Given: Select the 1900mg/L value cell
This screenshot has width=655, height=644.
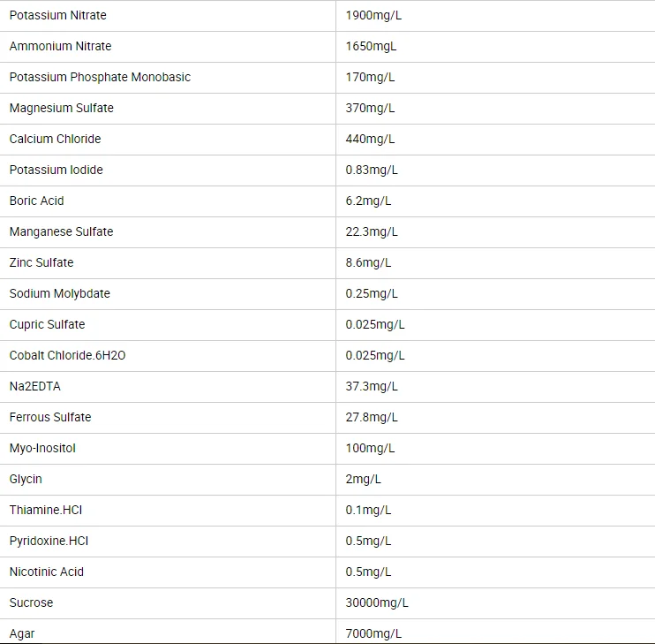Looking at the screenshot, I should click(373, 15).
